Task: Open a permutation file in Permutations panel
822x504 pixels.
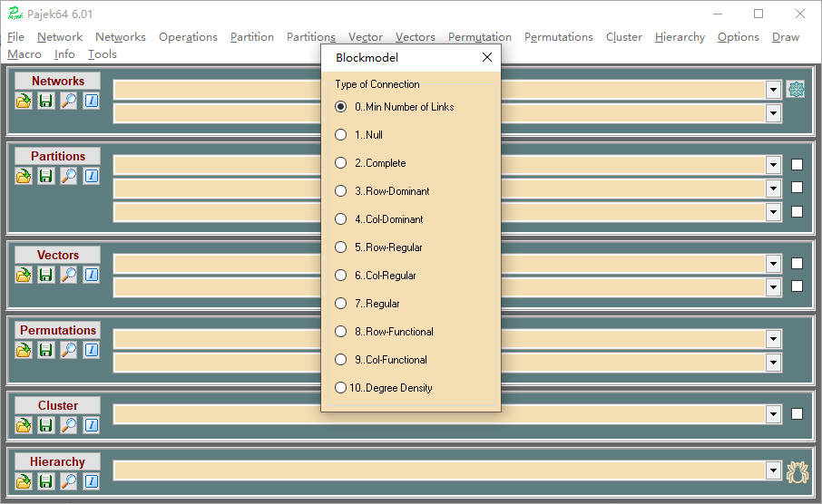Action: (x=24, y=350)
